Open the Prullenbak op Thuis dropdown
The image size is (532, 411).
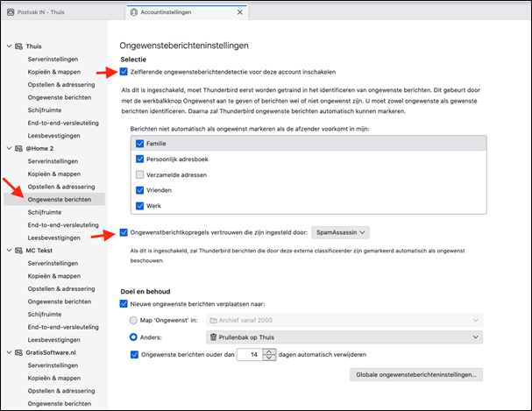344,337
